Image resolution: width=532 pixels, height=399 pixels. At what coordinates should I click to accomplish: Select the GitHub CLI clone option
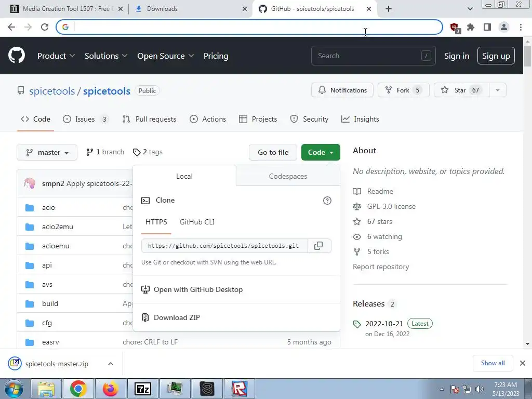point(197,222)
